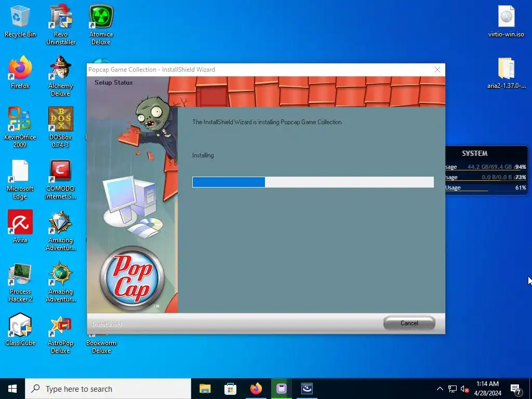Open Firefox from the taskbar

(256, 389)
